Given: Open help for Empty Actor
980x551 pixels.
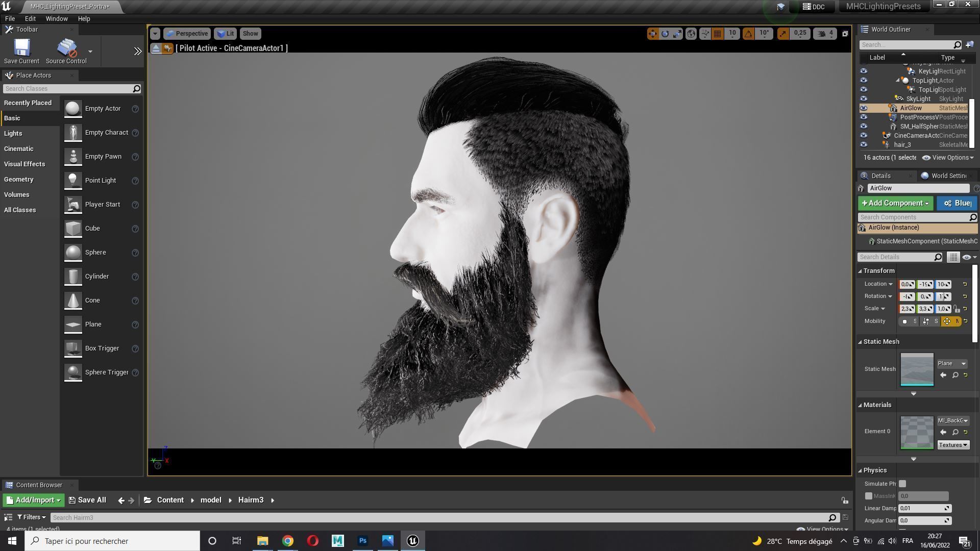Looking at the screenshot, I should (x=135, y=109).
